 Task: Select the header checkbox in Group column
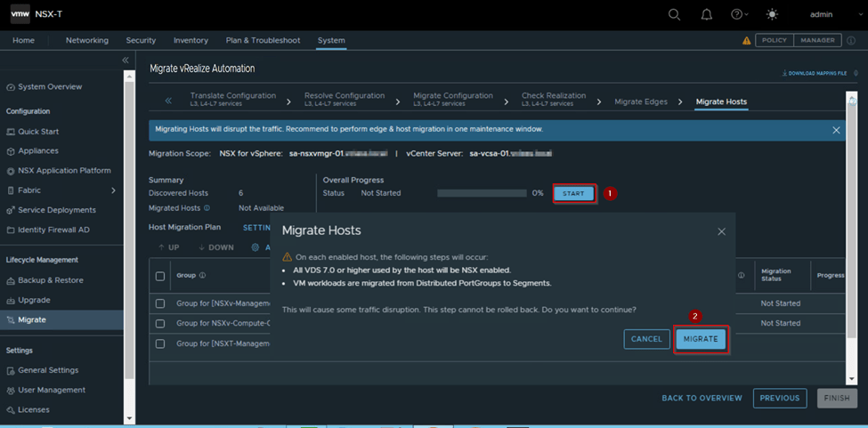click(x=160, y=276)
